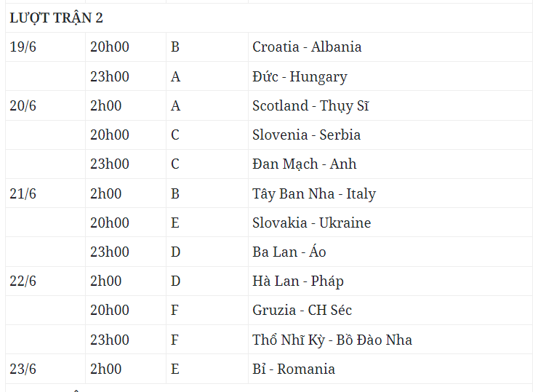Select the 22/6 date cell
Image resolution: width=538 pixels, height=392 pixels.
coord(23,281)
